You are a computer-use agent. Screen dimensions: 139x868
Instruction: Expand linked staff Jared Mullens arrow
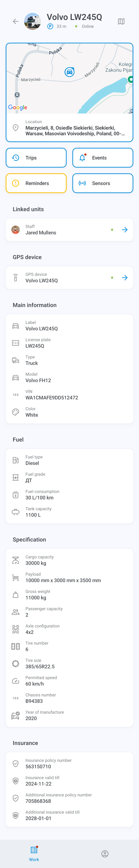pos(125,230)
